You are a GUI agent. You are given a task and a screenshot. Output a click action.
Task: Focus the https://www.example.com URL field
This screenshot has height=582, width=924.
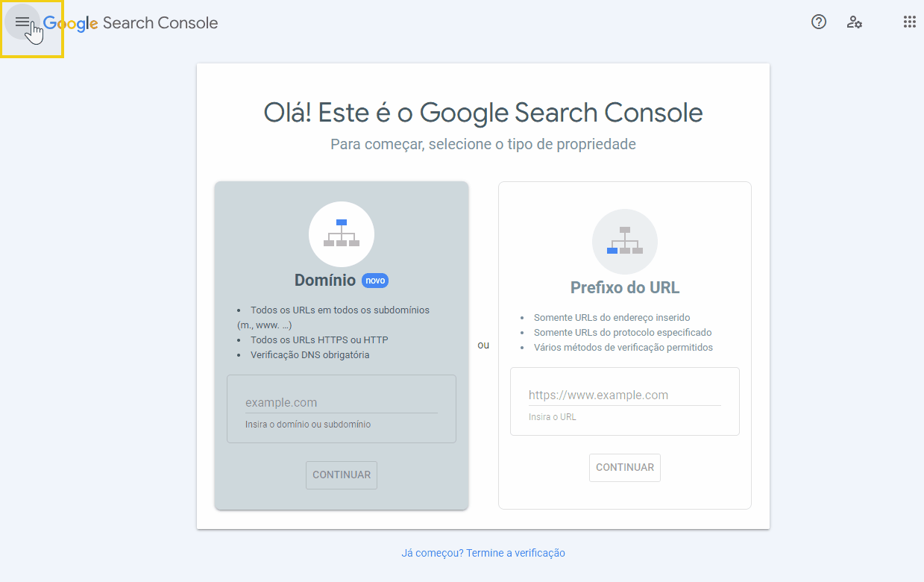[x=625, y=395]
